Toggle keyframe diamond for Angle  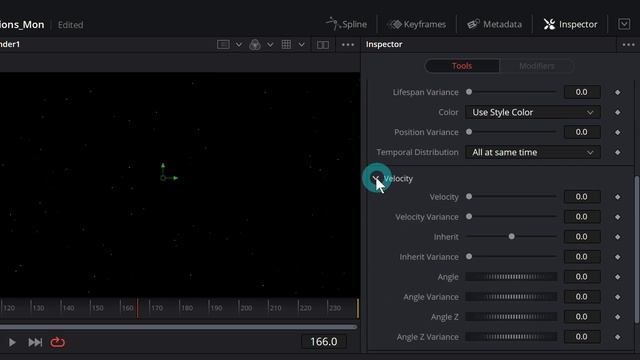coord(618,277)
